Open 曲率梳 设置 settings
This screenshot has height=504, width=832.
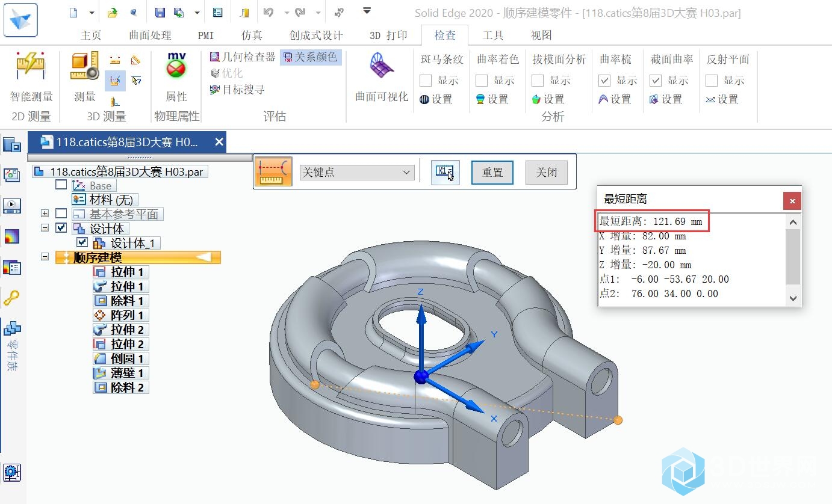(615, 99)
